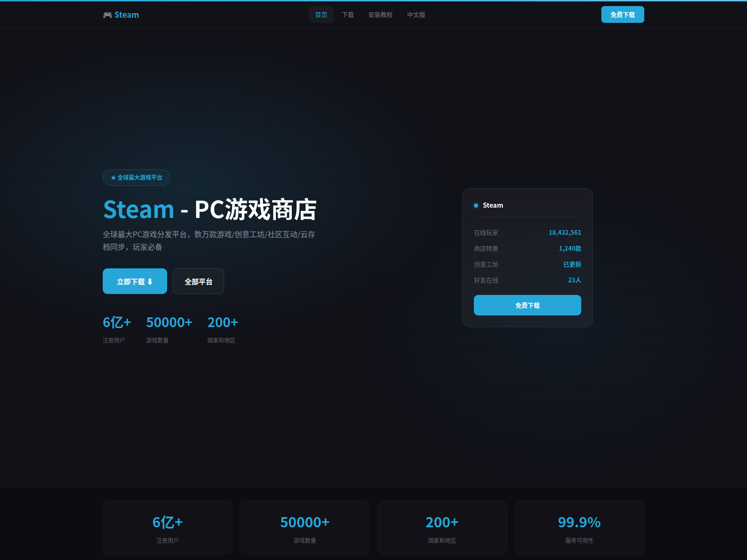This screenshot has width=747, height=560.
Task: Select the 中文版 nav item
Action: click(416, 15)
